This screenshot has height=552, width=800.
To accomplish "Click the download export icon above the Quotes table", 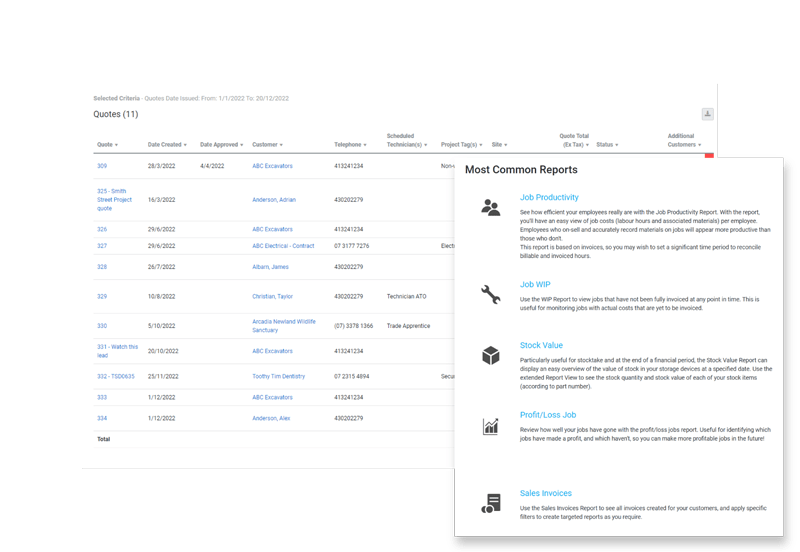I will tap(707, 114).
